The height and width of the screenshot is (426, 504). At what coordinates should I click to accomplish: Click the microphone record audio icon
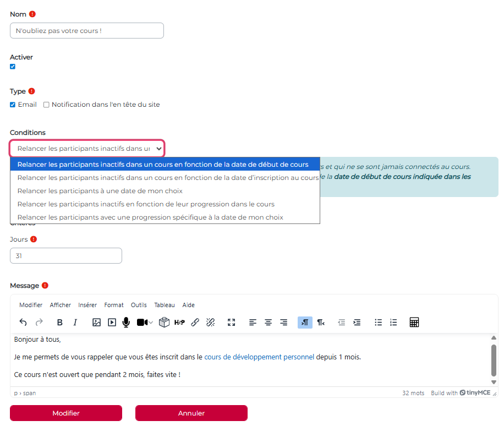click(126, 323)
